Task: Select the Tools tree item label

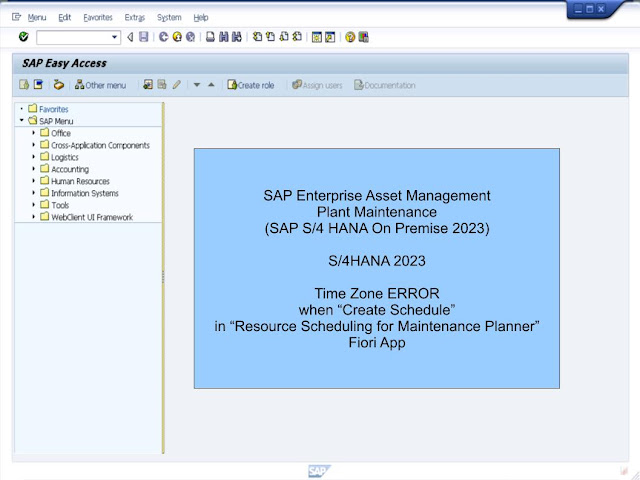Action: [x=60, y=205]
